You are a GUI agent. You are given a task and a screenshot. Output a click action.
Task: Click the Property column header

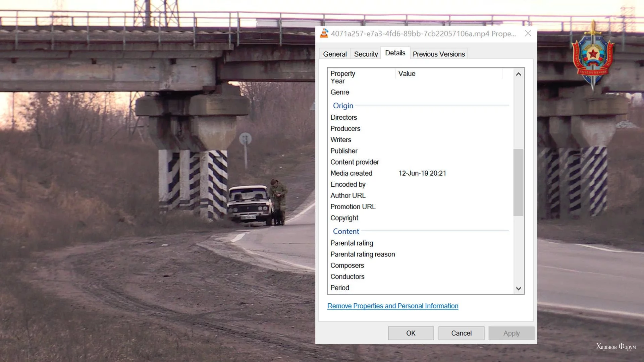tap(362, 73)
